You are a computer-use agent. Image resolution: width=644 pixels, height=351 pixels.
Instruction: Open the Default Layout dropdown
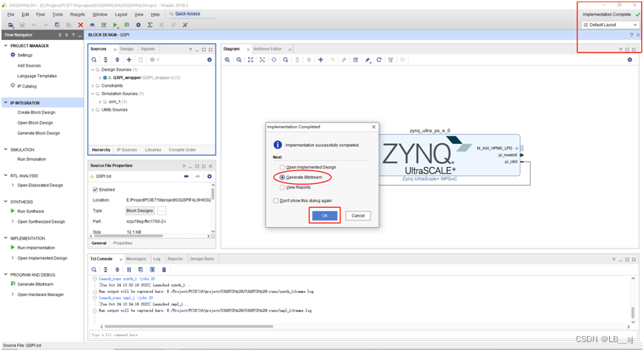(611, 24)
